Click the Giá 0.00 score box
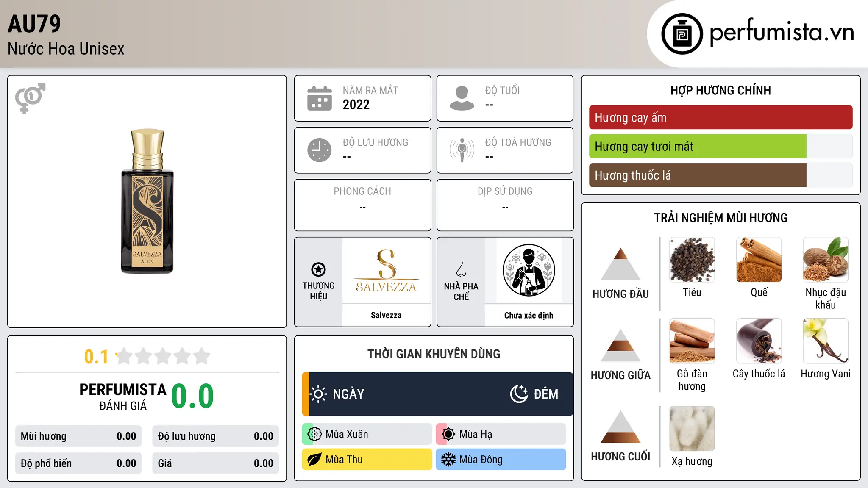The height and width of the screenshot is (488, 868). click(x=215, y=463)
